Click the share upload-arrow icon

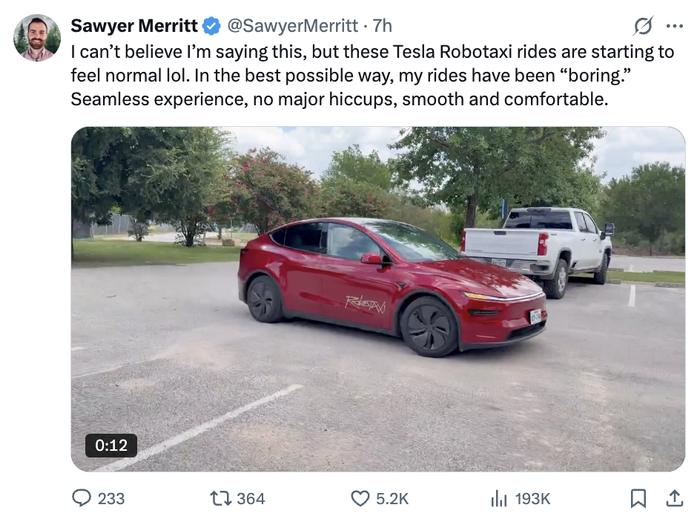pos(674,498)
